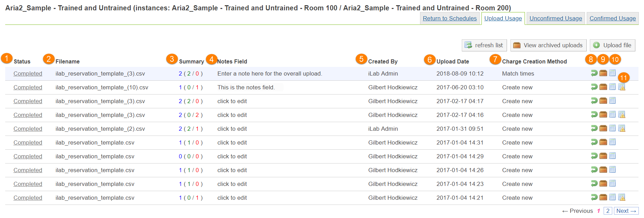644x218 pixels.
Task: Open error report icon for 2017-01-04 14:21 upload
Action: [x=622, y=197]
